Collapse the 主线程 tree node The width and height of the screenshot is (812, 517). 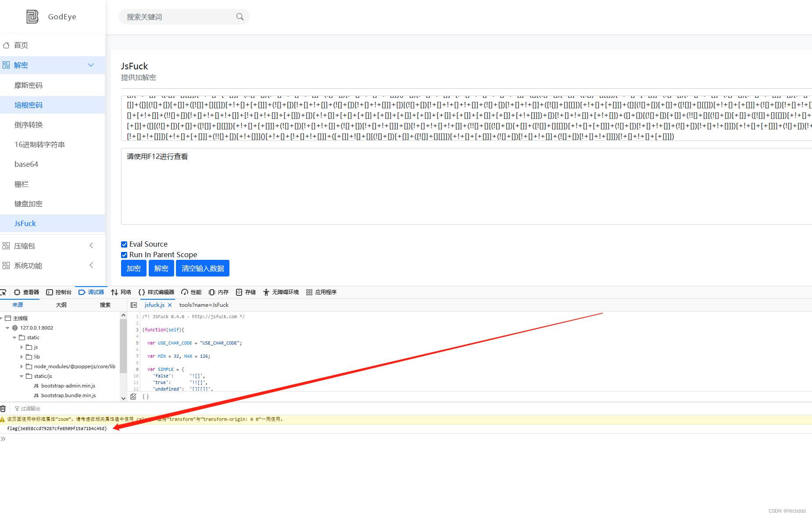[x=1, y=318]
